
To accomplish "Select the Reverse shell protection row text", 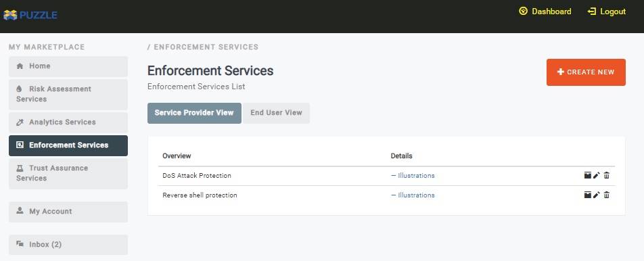I will tap(200, 195).
